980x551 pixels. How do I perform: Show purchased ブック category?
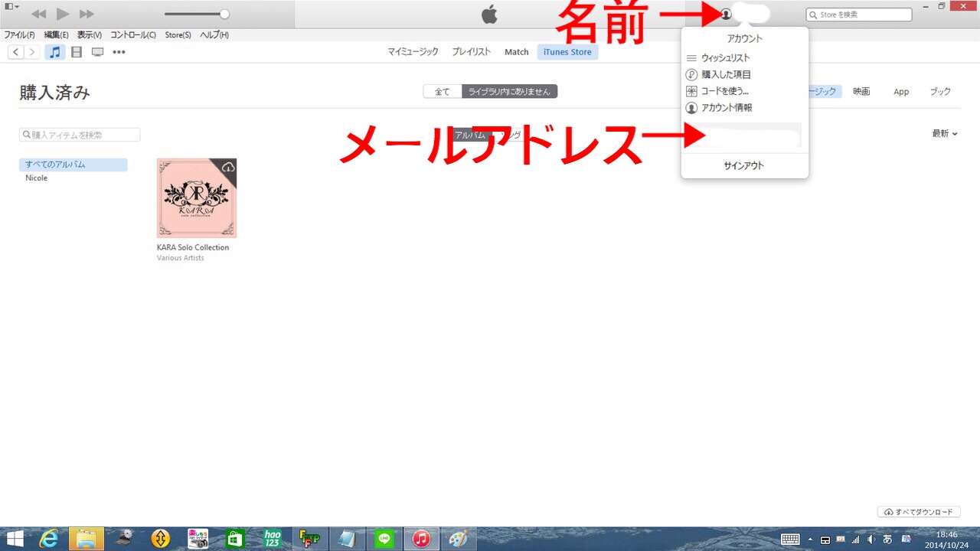click(940, 91)
